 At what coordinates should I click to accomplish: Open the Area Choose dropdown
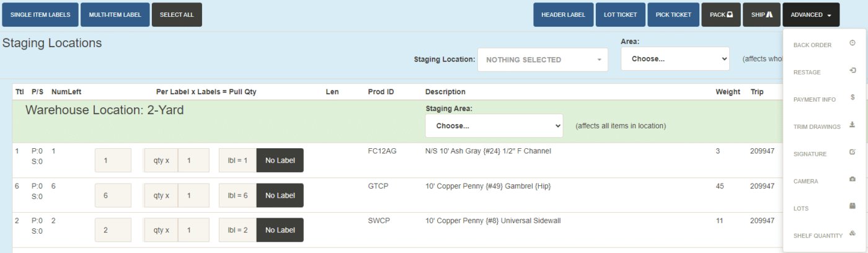click(x=675, y=59)
